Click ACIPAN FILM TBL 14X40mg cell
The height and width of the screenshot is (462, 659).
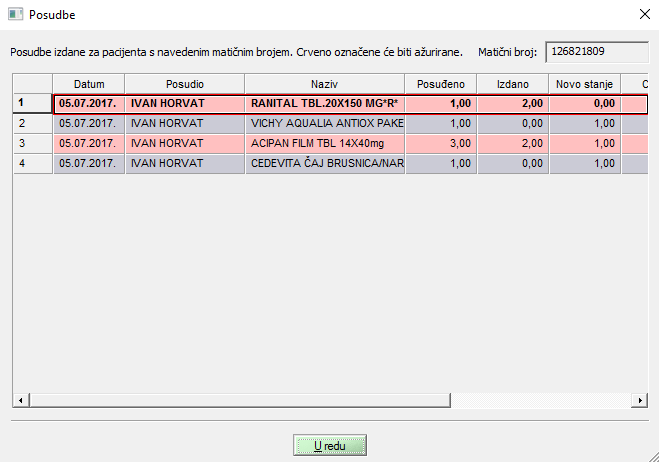click(x=325, y=143)
